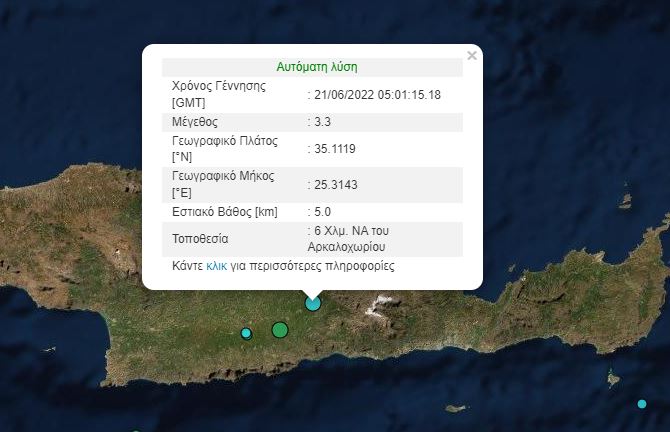Click the longitude value 25.3143
Viewport: 670px width, 432px height.
click(335, 184)
